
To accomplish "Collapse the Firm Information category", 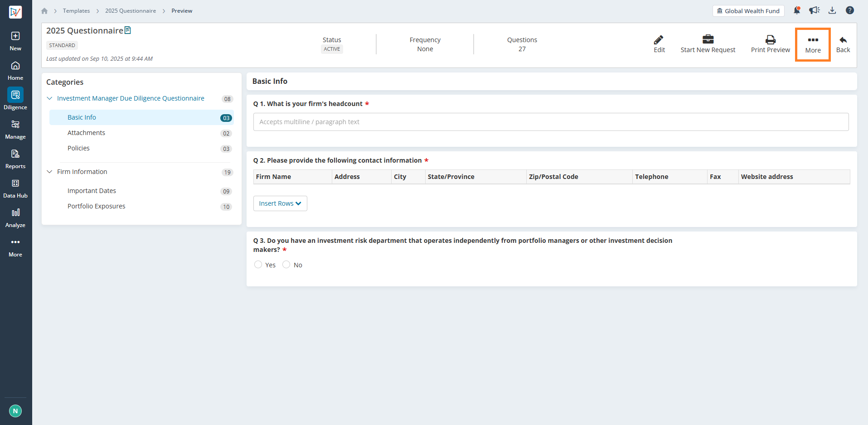I will 49,172.
